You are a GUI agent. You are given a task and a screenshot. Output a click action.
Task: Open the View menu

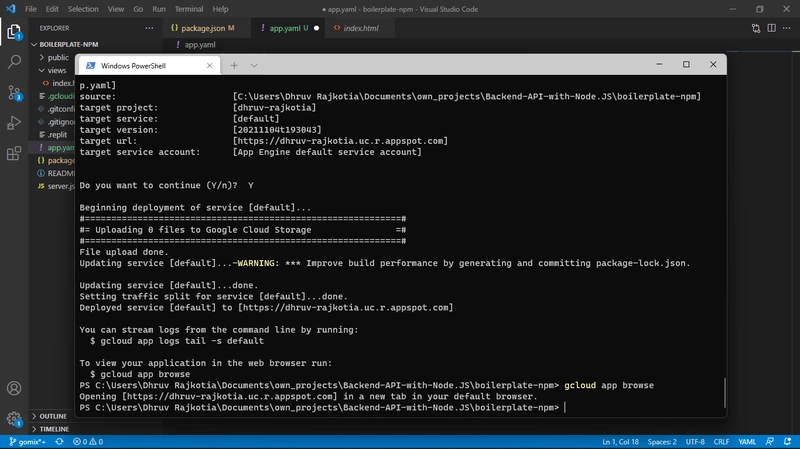116,9
